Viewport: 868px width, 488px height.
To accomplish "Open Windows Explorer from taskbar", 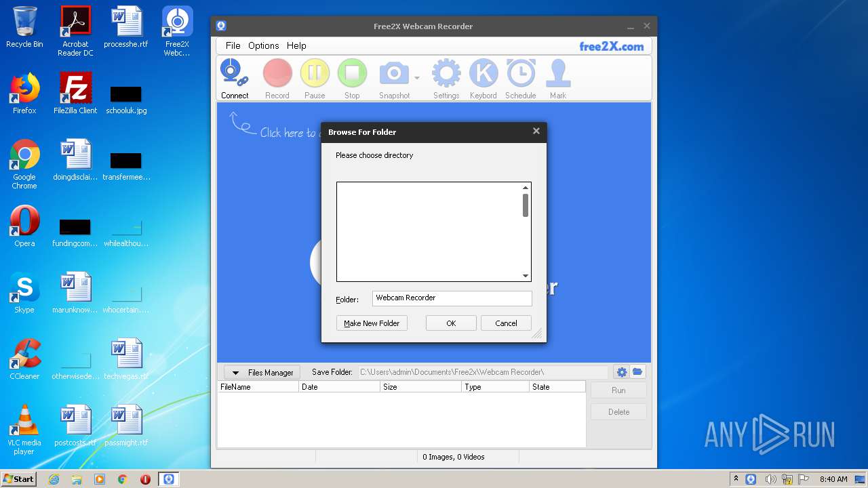I will coord(77,479).
